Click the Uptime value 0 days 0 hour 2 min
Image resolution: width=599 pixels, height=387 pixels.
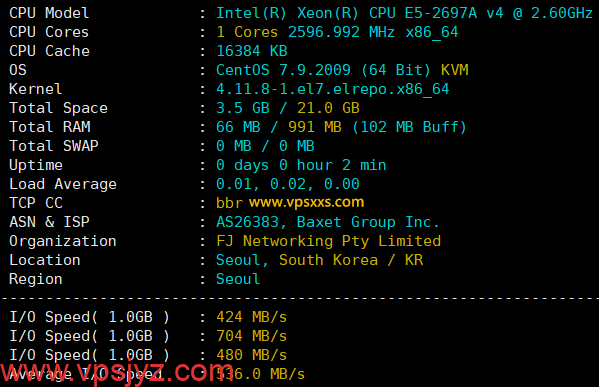[x=301, y=165]
